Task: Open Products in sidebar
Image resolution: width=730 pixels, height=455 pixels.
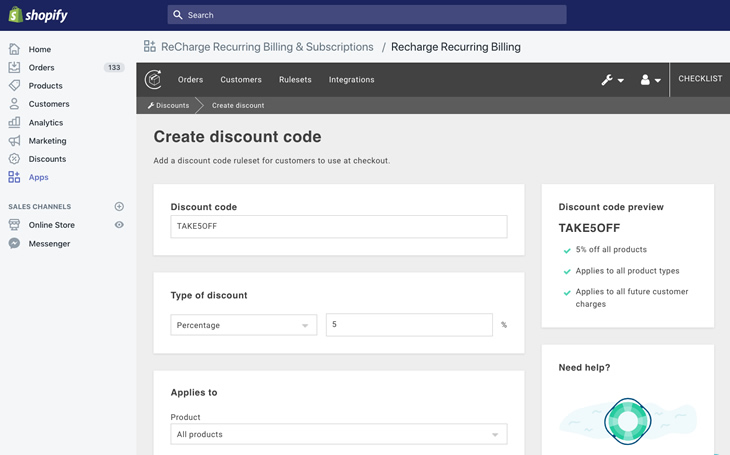Action: coord(45,86)
